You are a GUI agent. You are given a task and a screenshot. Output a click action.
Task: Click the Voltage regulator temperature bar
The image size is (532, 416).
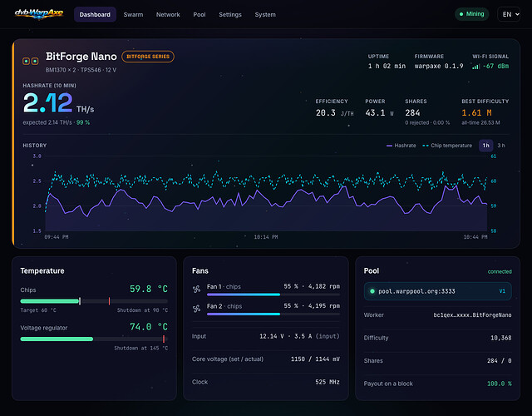pyautogui.click(x=94, y=339)
